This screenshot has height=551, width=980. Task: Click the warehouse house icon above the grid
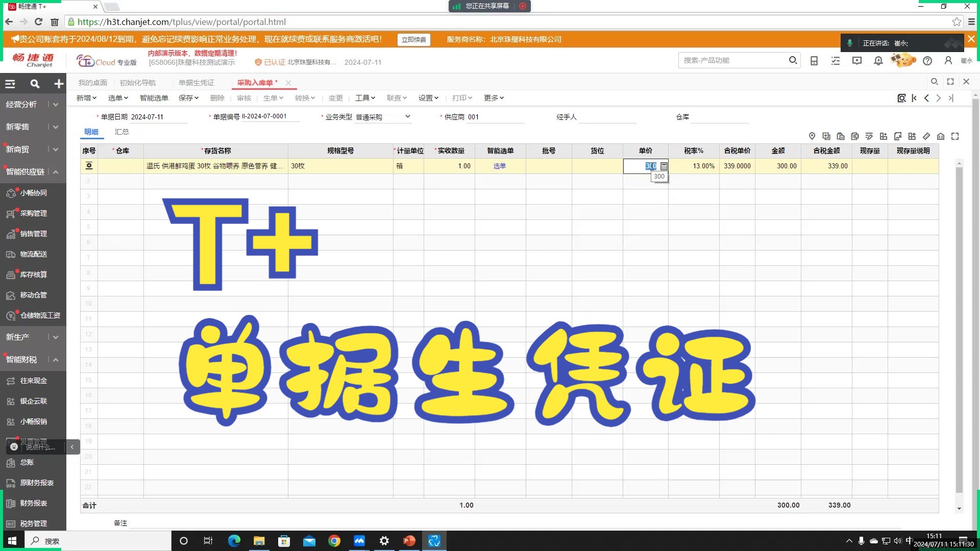click(941, 136)
